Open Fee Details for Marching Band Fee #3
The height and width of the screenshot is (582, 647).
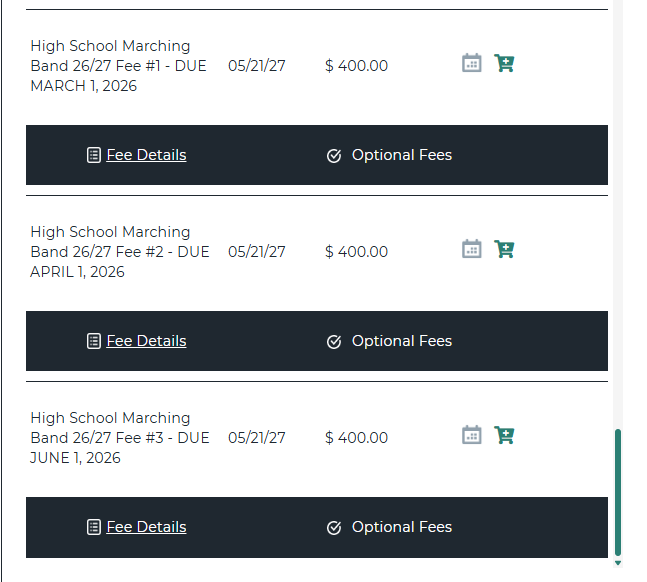[x=146, y=527]
